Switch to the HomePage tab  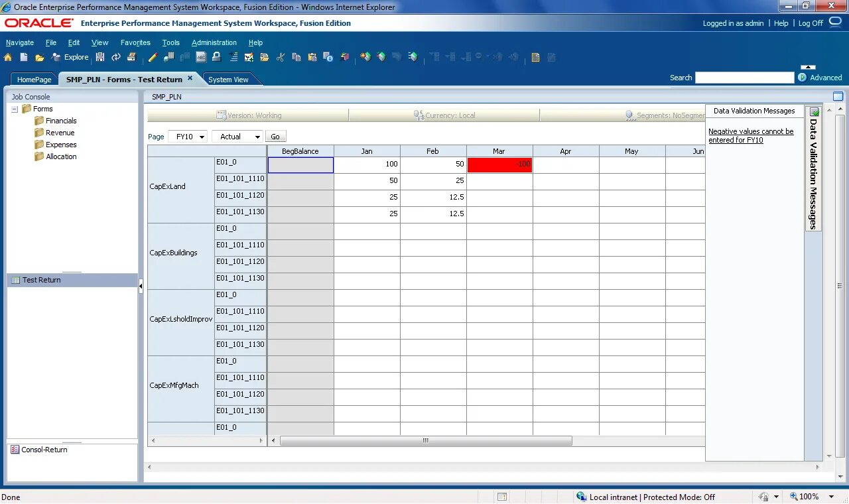pyautogui.click(x=34, y=80)
